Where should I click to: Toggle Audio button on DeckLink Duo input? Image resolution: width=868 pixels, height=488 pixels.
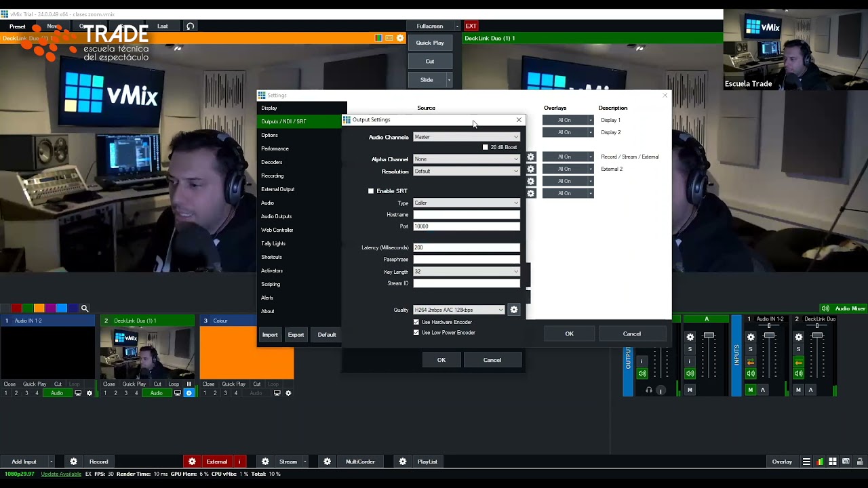pyautogui.click(x=157, y=393)
